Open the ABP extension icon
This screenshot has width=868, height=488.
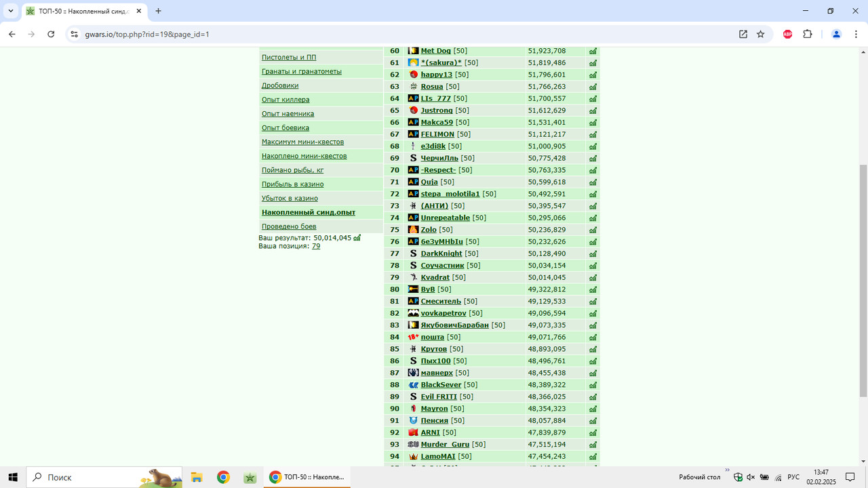[787, 34]
